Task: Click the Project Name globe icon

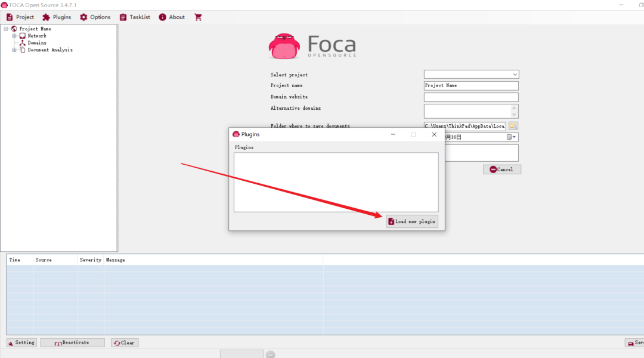Action: (14, 29)
